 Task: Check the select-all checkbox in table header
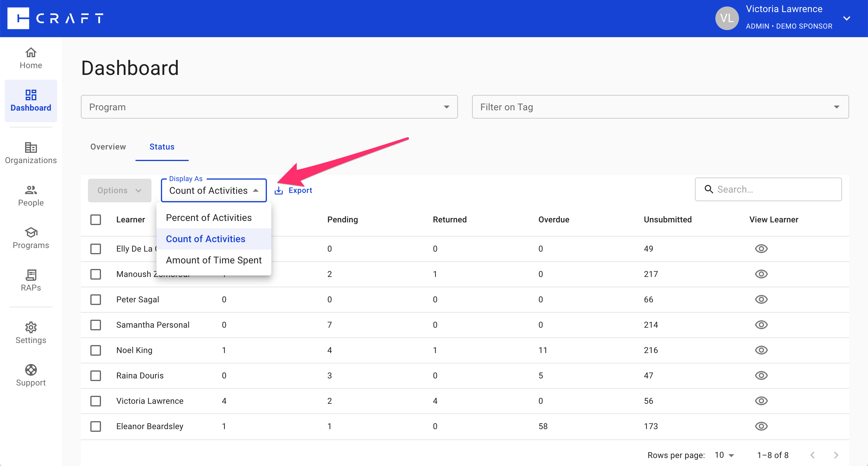point(96,219)
